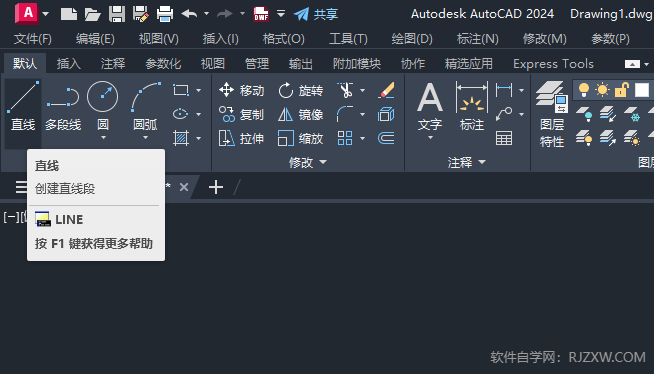This screenshot has width=654, height=374.
Task: Click the Hatch draw tool icon
Action: (181, 138)
